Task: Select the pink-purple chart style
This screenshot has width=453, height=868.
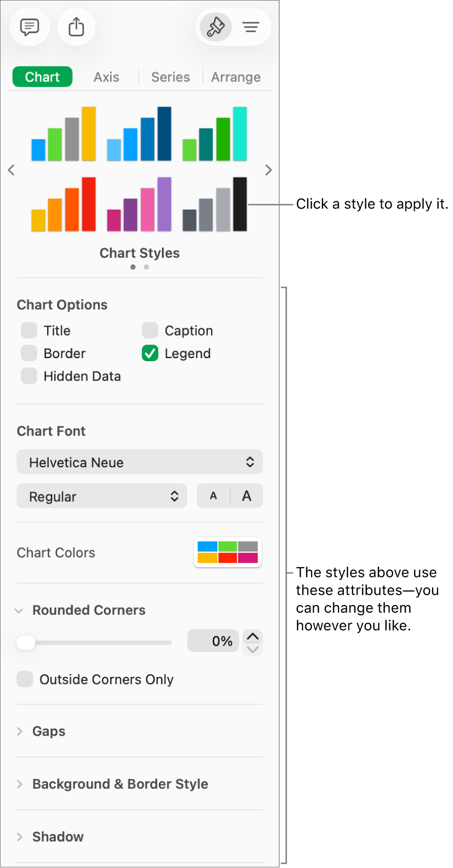Action: 139,204
